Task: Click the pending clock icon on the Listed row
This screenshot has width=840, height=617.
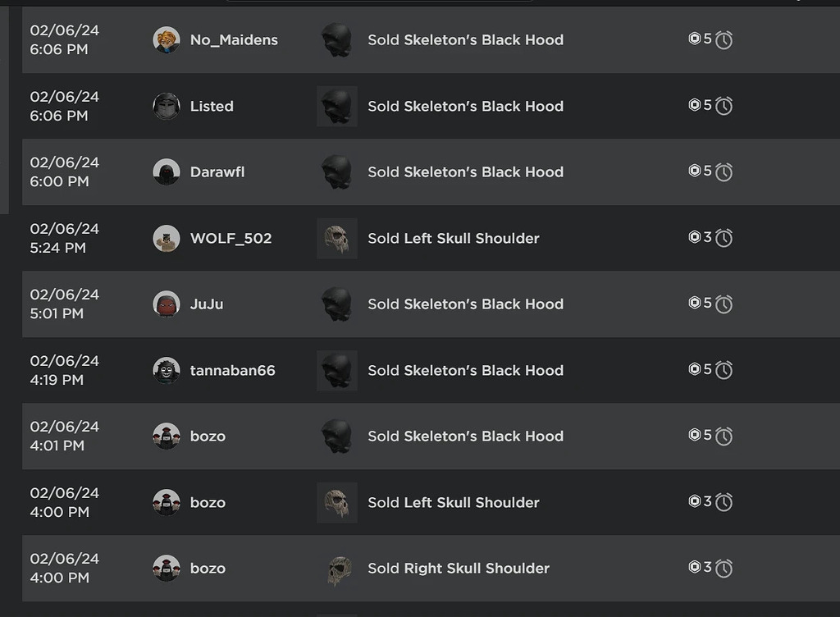Action: coord(723,105)
